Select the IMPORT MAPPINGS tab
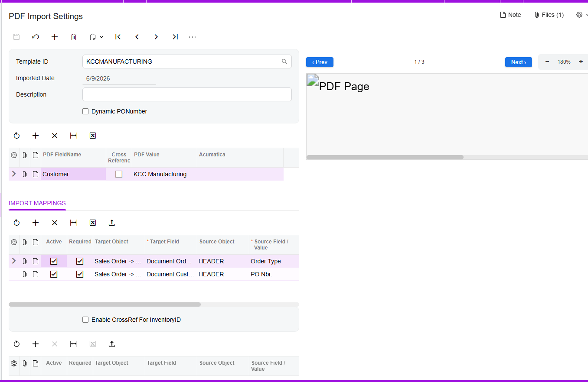The width and height of the screenshot is (588, 382). pos(37,203)
